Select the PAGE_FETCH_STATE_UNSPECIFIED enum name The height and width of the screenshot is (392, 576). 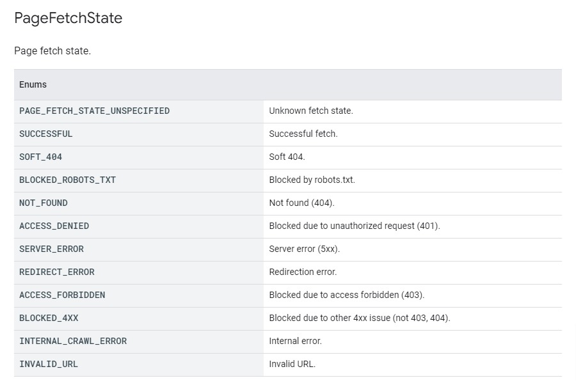point(95,111)
